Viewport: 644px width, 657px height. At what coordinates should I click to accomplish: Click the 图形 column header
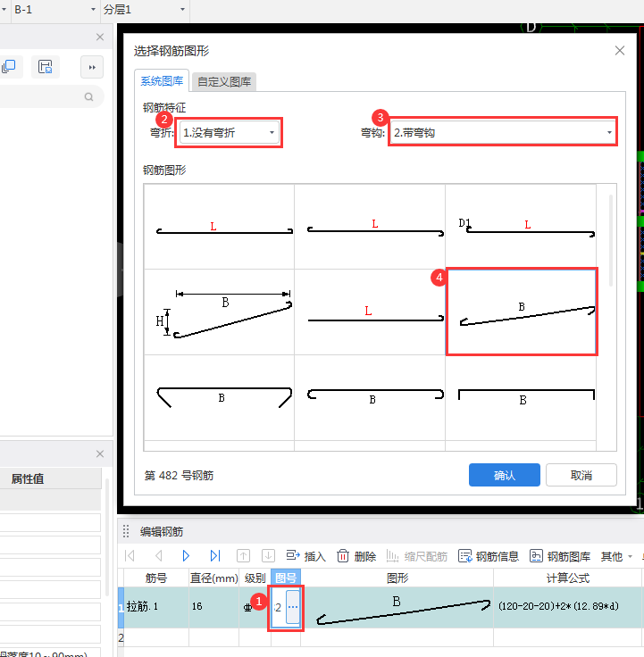click(x=397, y=578)
